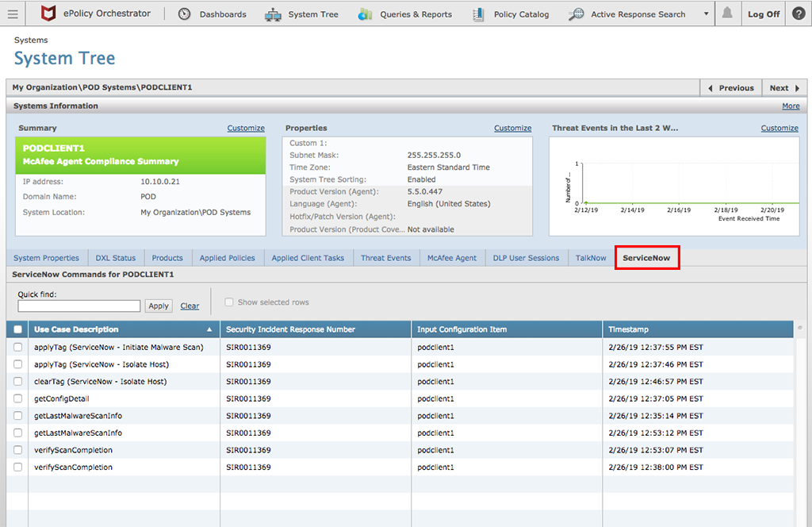Open Queries & Reports

point(416,14)
